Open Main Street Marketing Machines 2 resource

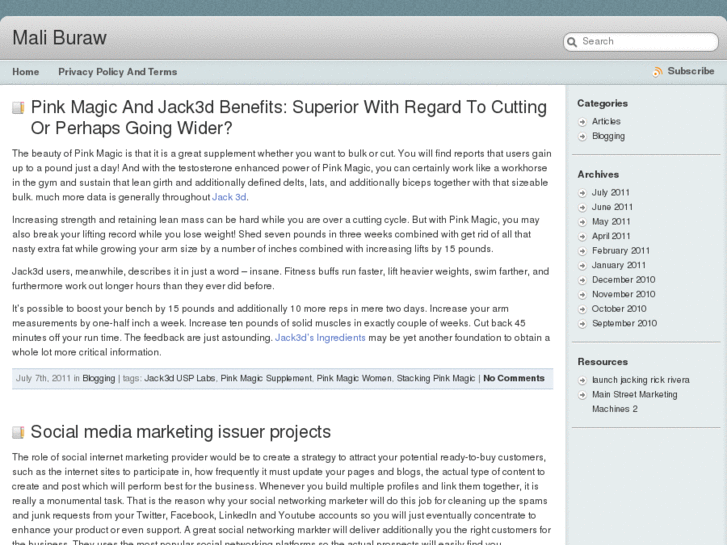634,402
